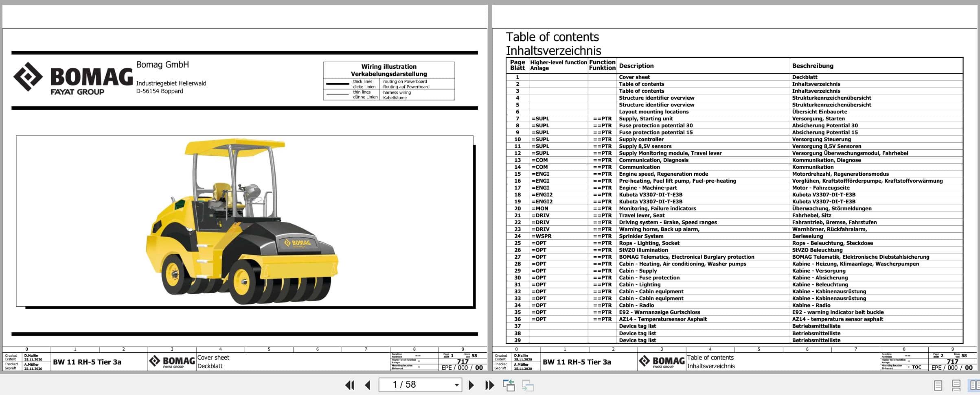
Task: Click 'BOMAG Telematics, Electronical Burglary protection' entry
Action: click(x=686, y=257)
